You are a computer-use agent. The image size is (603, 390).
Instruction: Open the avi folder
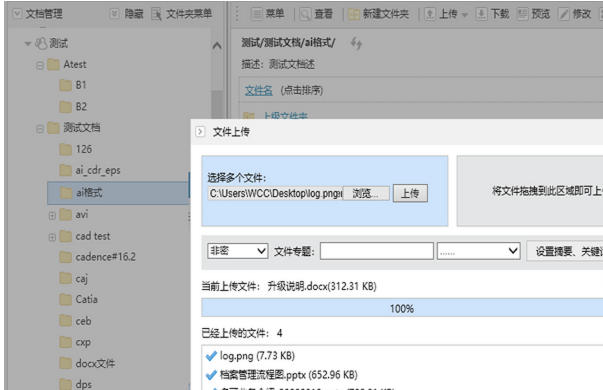click(x=74, y=214)
